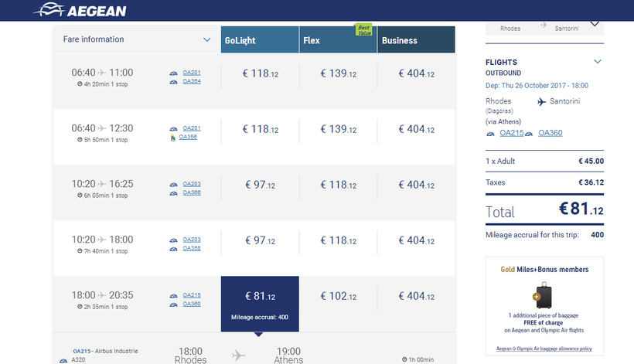Click the airplane icon before Santorini in sidebar

point(543,101)
